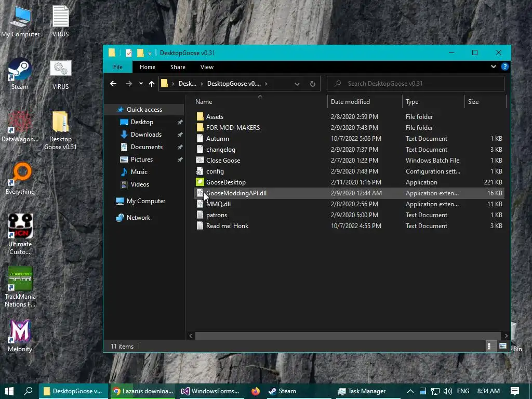Select the Read me! Honk file
The height and width of the screenshot is (399, 532).
click(349, 226)
